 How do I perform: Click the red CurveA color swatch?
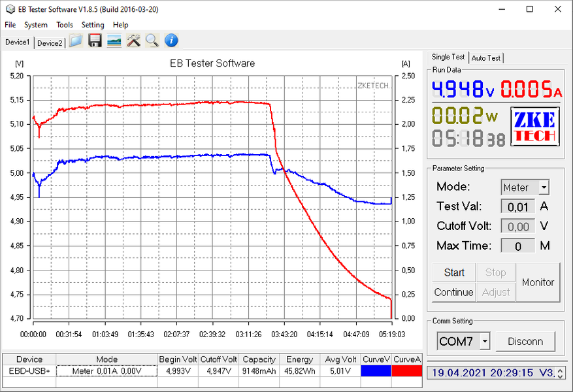click(x=406, y=370)
